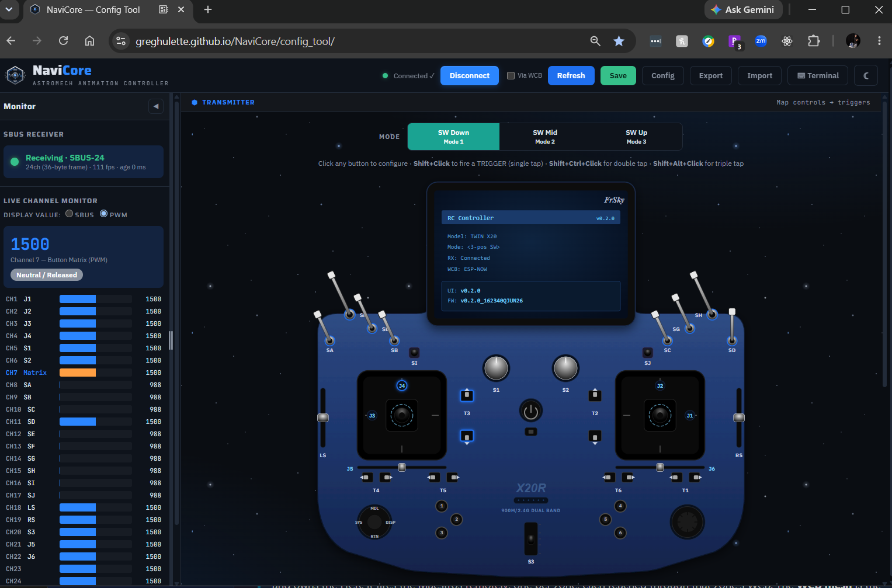Screen dimensions: 892x588
Task: Select the PWM display value option
Action: click(104, 214)
